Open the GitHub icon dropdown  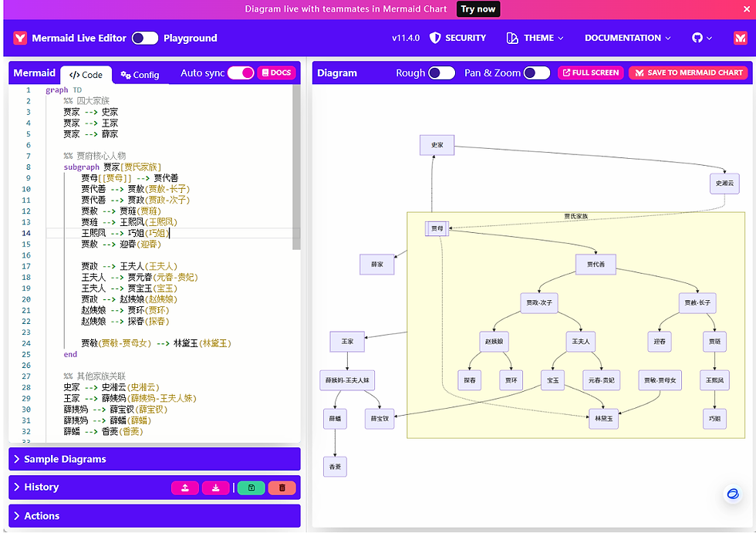pyautogui.click(x=702, y=38)
